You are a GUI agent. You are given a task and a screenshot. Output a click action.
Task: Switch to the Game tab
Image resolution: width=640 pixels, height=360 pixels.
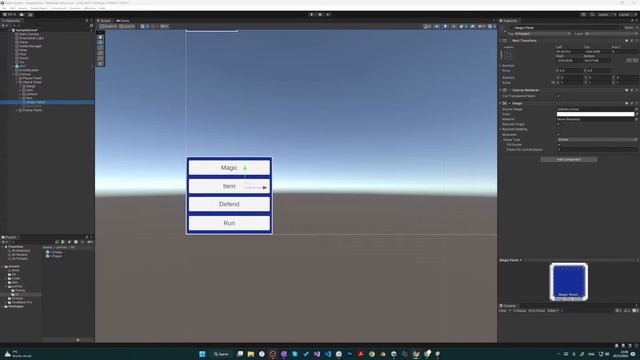(123, 20)
